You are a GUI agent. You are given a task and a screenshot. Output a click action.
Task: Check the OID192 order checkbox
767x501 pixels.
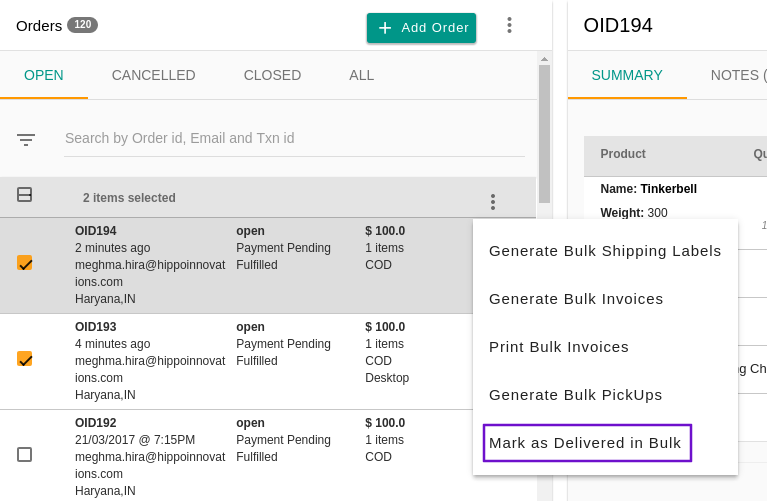click(24, 455)
